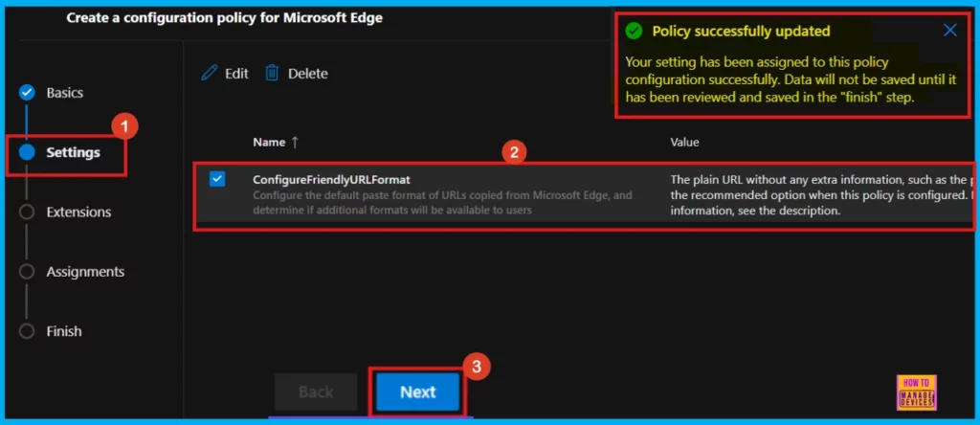980x425 pixels.
Task: Click the Next button
Action: pyautogui.click(x=418, y=391)
